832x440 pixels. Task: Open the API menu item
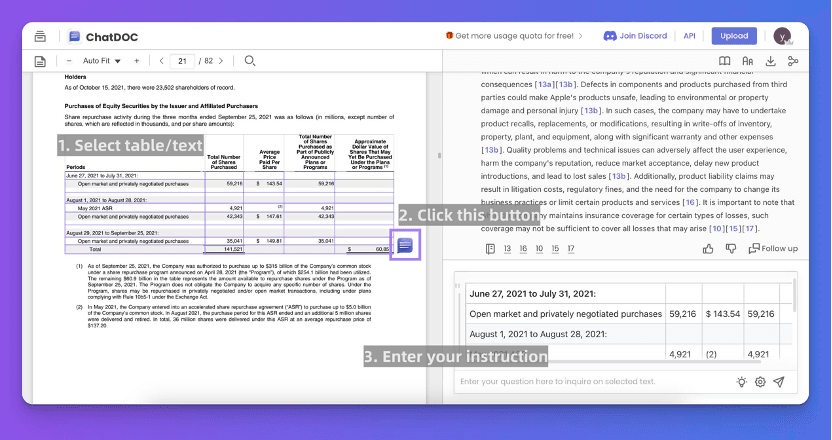pos(689,36)
